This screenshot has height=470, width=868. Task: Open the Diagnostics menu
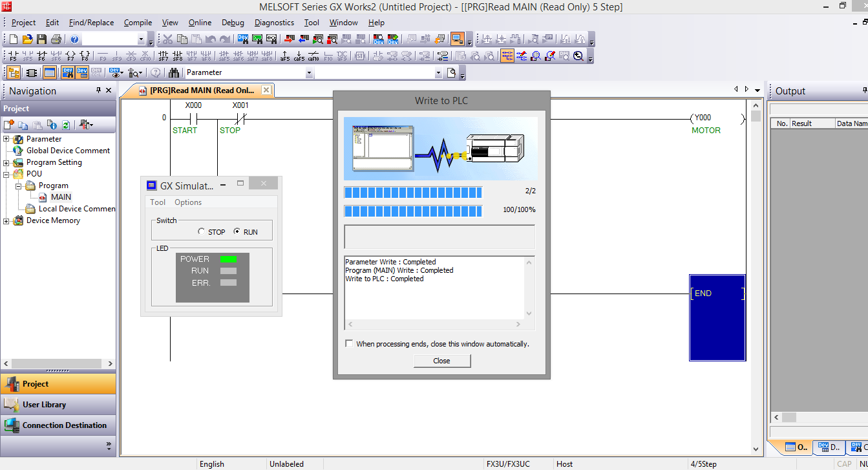[x=274, y=23]
